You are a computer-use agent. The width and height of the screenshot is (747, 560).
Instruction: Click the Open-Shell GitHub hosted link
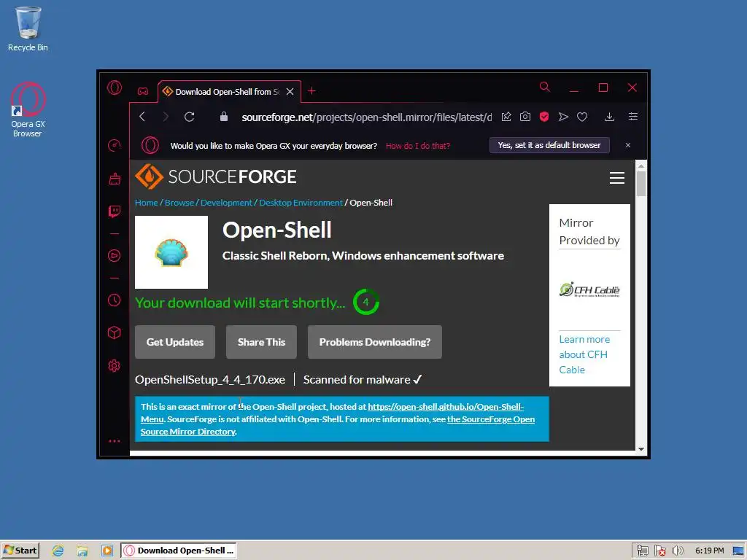446,407
